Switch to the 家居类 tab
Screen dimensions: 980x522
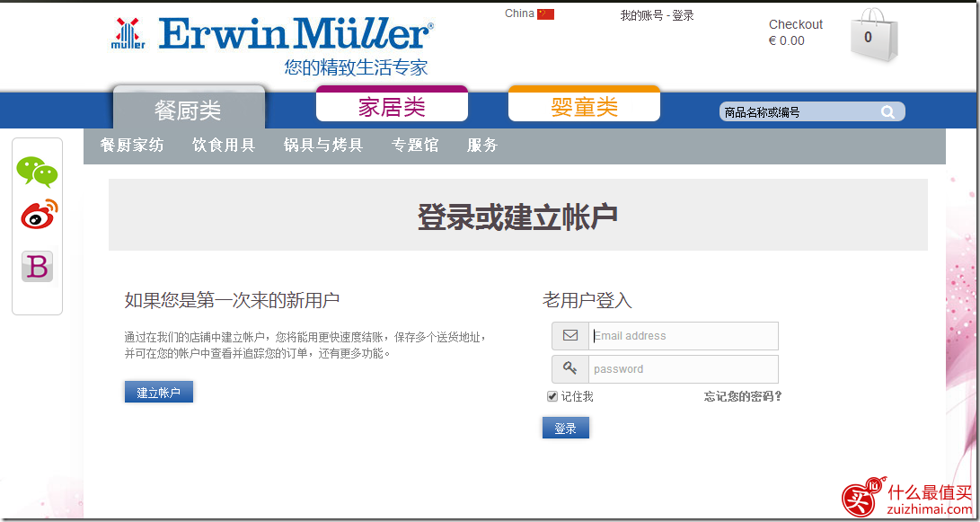click(392, 106)
